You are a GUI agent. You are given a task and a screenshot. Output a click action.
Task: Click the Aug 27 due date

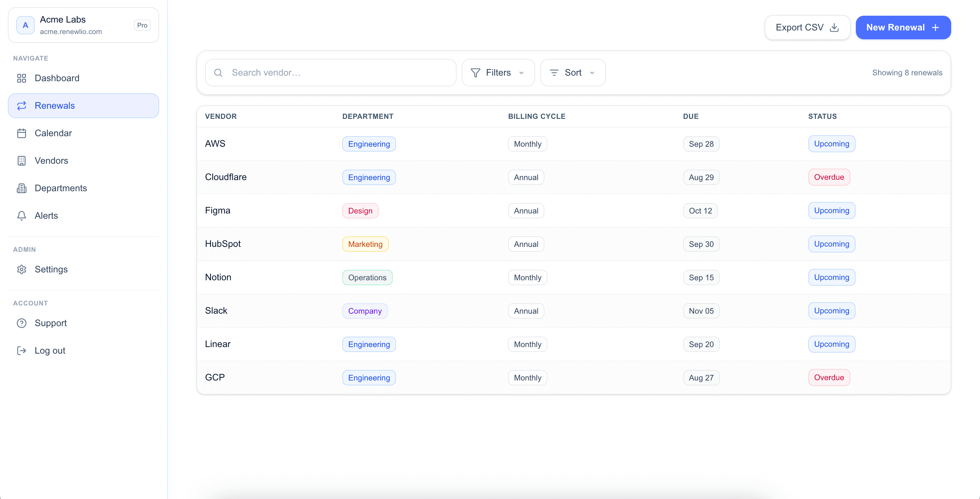[x=701, y=378]
